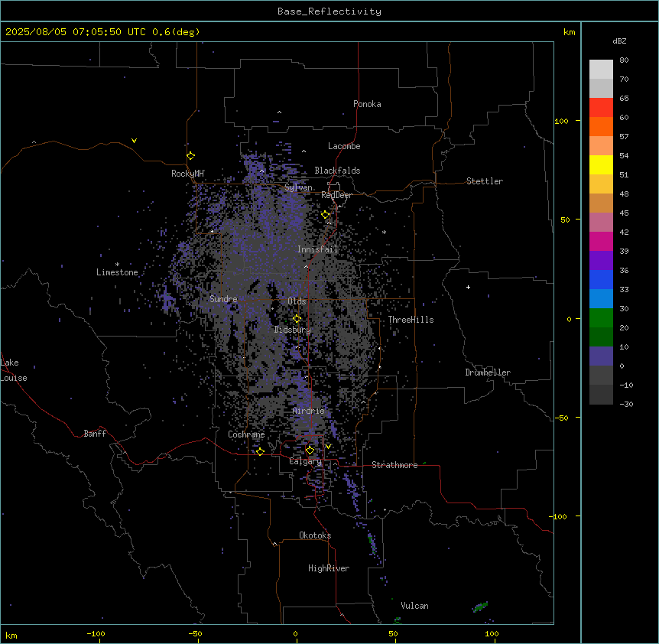Click yellow diamond marker below RedDeer
Viewport: 659px width, 644px height.
pos(326,215)
